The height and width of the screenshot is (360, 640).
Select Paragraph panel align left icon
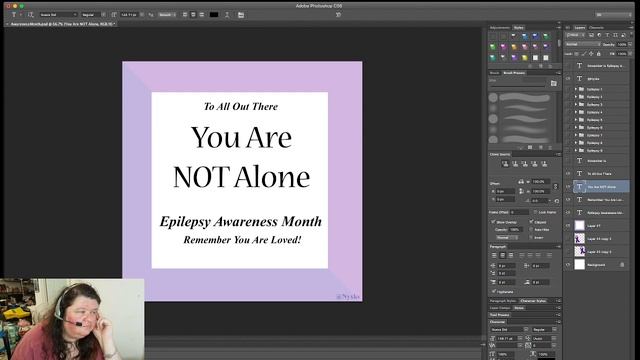pyautogui.click(x=494, y=255)
